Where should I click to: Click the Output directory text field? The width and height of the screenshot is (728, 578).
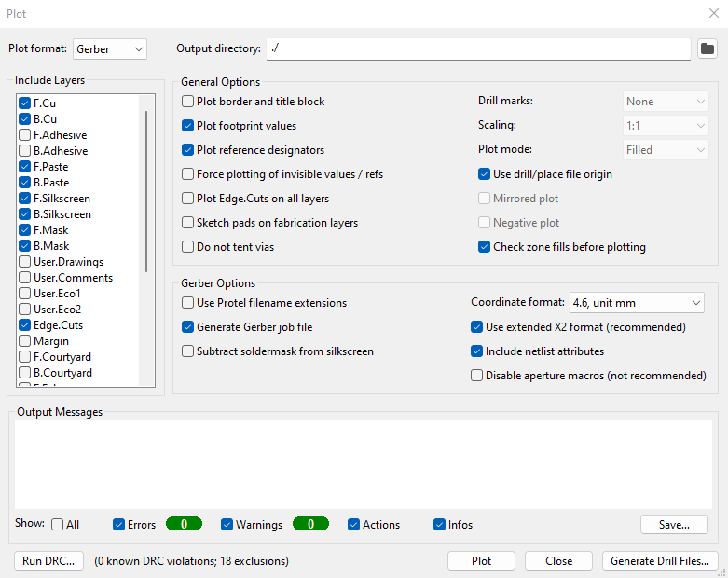click(x=478, y=48)
